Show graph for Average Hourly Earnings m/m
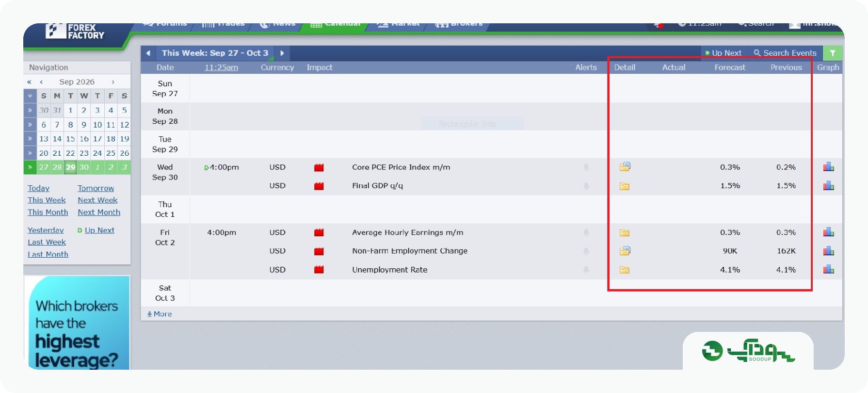 click(828, 232)
